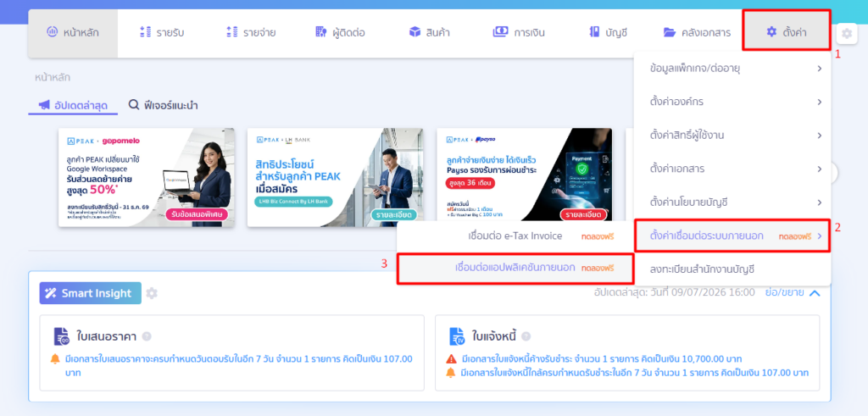The height and width of the screenshot is (416, 868).
Task: Click ทดลองฟรี badge on ตั้งค่าเชื่อมต่อระบบภายนอก
Action: [795, 236]
